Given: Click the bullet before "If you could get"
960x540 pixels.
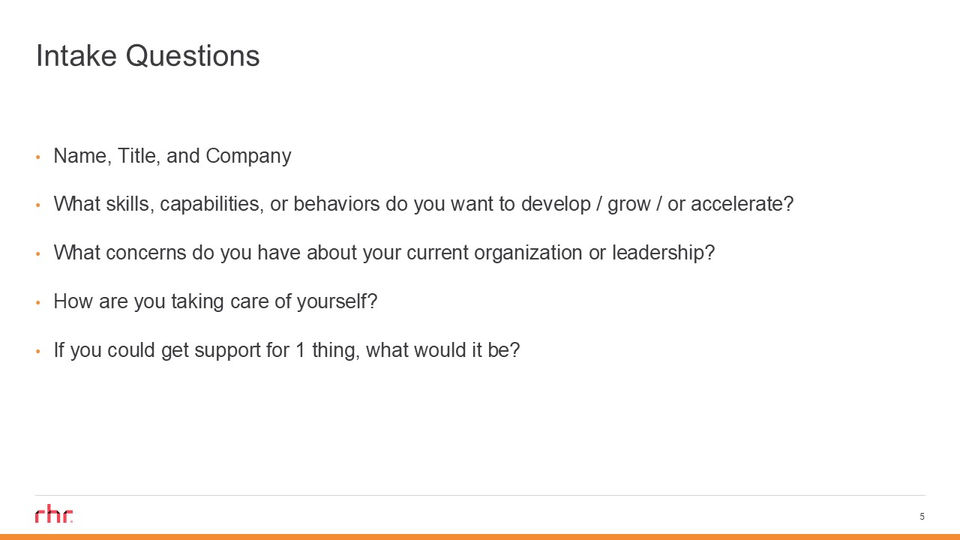Looking at the screenshot, I should (x=38, y=352).
